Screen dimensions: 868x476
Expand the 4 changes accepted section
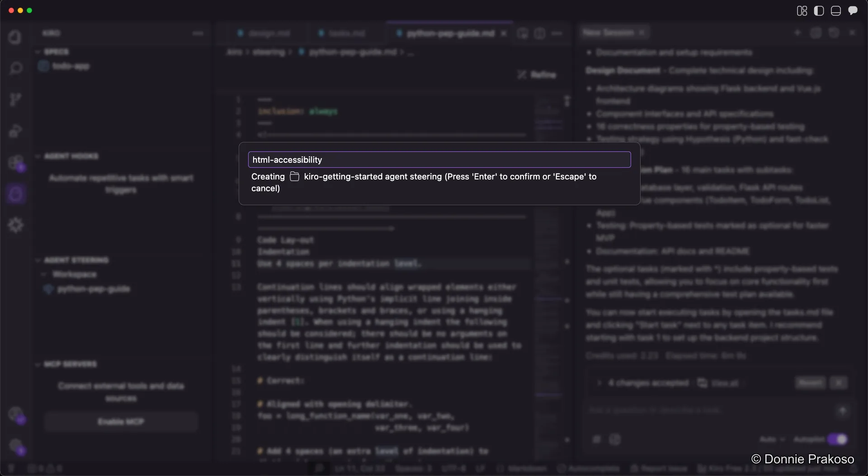click(599, 383)
